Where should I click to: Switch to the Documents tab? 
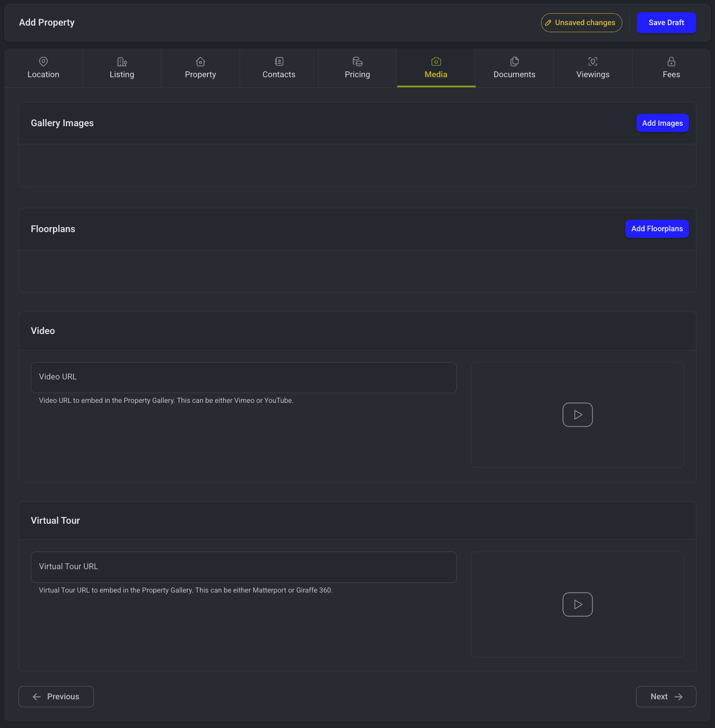coord(515,68)
